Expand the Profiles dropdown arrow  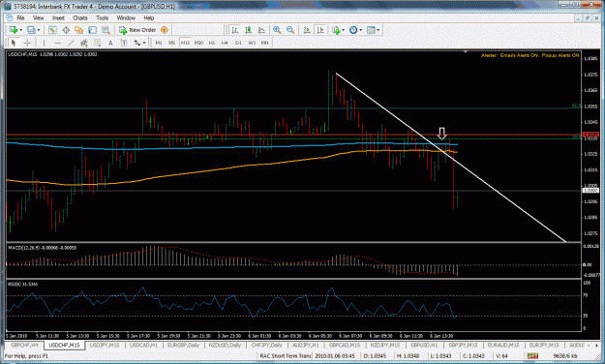(x=38, y=30)
